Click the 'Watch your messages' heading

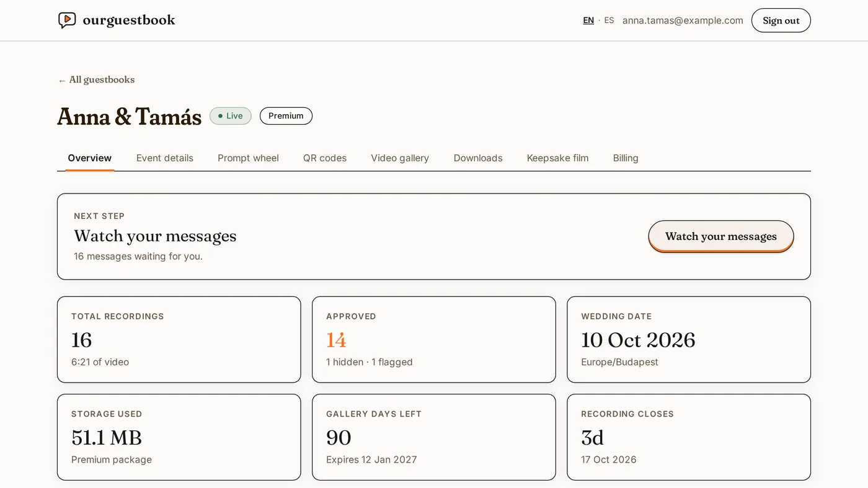(156, 236)
